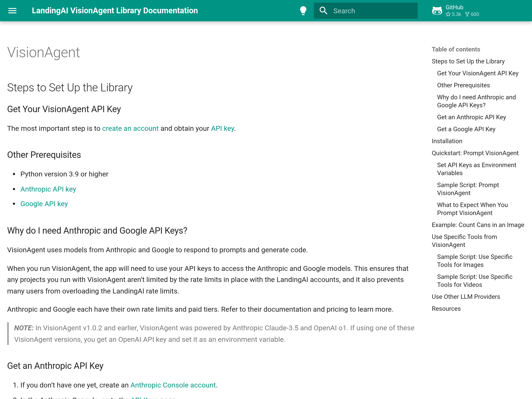The height and width of the screenshot is (399, 532).
Task: Open 'Set API Keys as Environment Variables' entry
Action: 476,169
